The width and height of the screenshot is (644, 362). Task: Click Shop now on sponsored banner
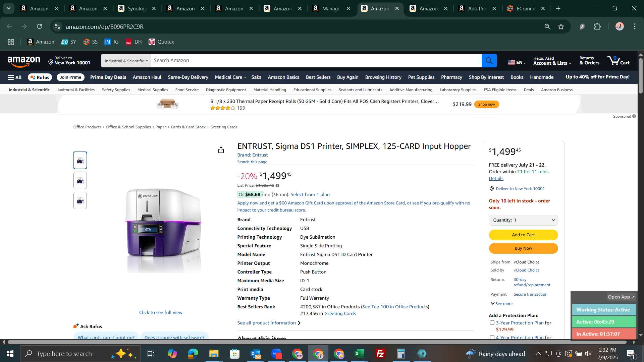(486, 104)
